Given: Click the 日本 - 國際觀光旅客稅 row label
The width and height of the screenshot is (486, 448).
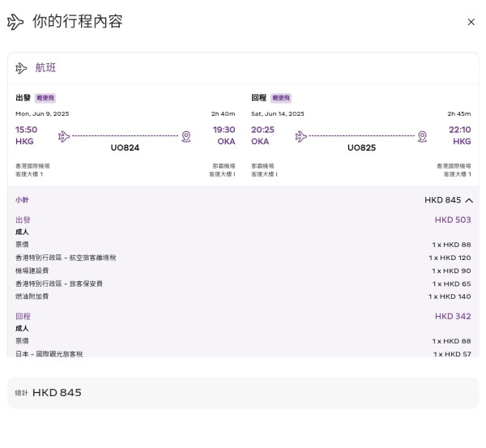Looking at the screenshot, I should click(49, 354).
